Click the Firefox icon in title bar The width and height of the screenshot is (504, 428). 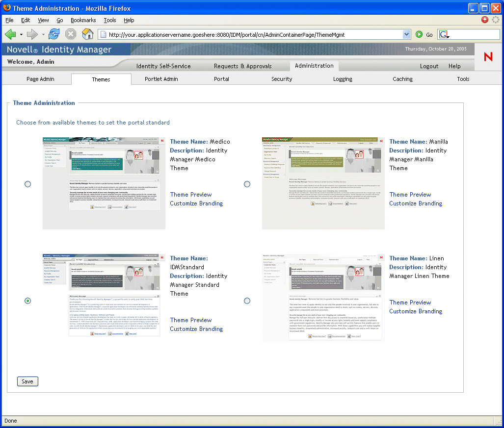[x=6, y=8]
